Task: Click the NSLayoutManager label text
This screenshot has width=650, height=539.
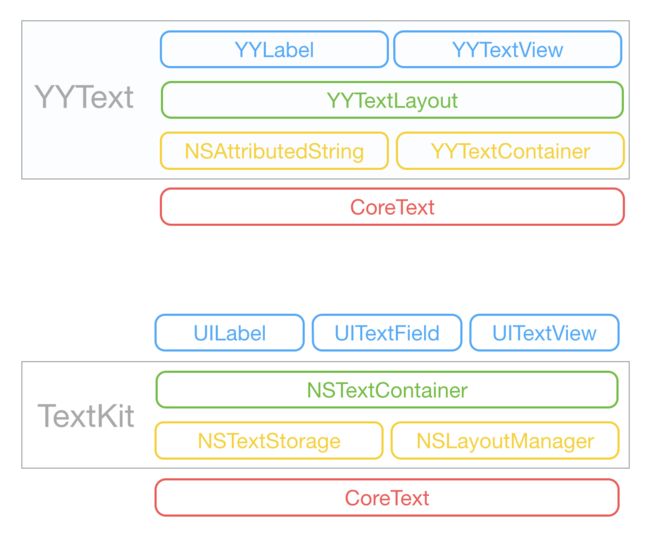Action: click(505, 441)
